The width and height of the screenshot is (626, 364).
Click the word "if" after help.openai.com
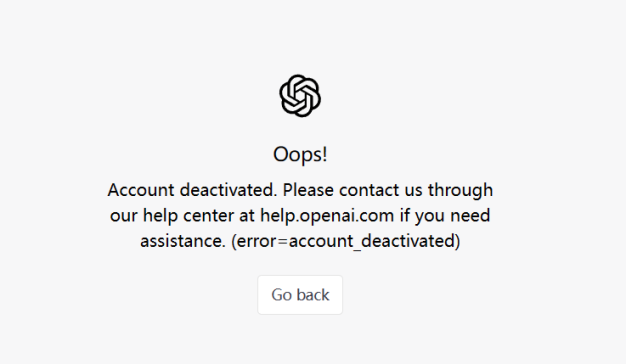[404, 215]
